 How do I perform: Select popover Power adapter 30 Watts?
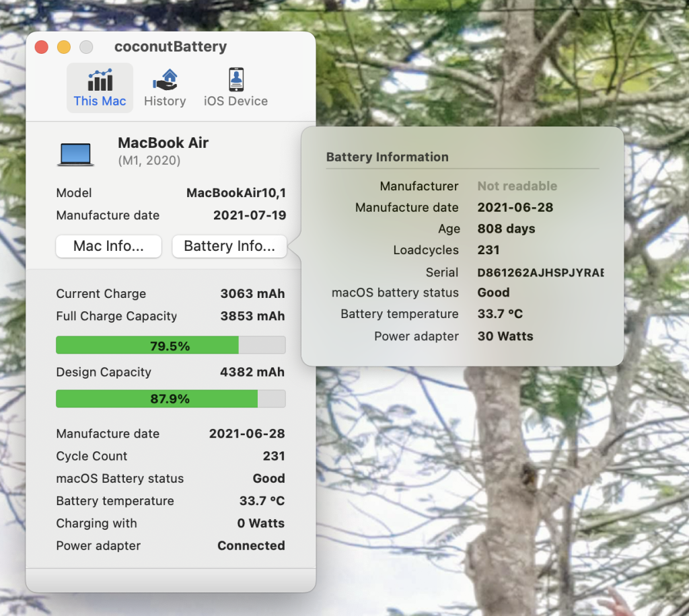505,336
